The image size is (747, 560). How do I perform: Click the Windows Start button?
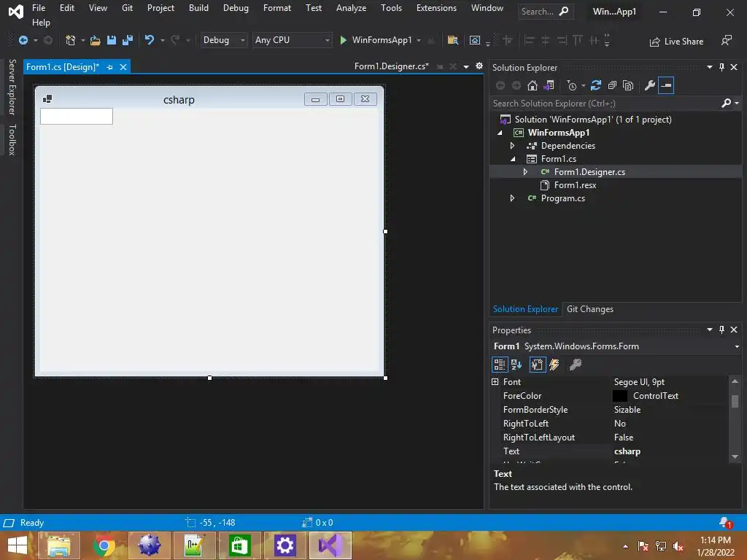pos(18,545)
